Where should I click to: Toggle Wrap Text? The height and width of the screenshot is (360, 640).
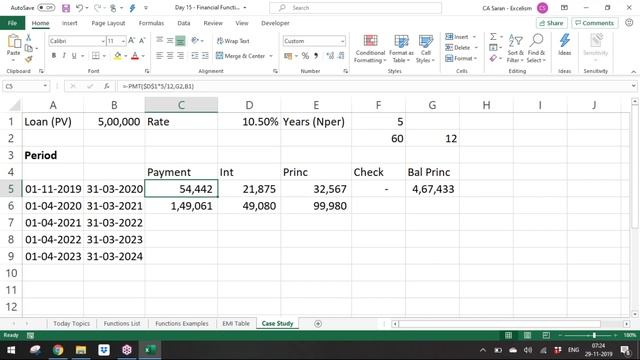(x=233, y=41)
